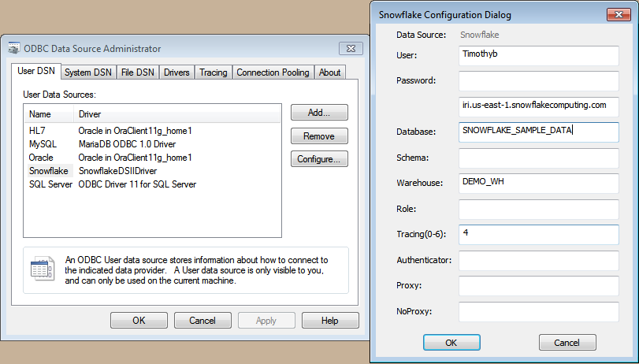
Task: Close the Snowflake Configuration Dialog window
Action: coord(619,15)
